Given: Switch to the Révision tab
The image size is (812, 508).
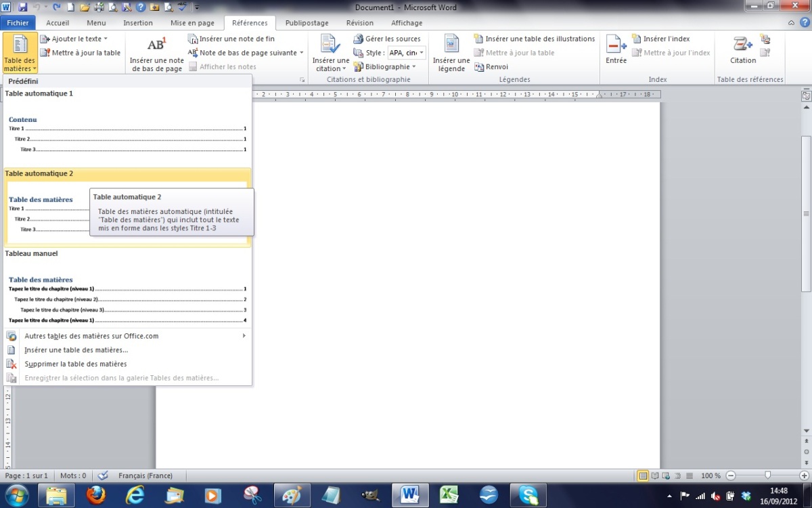Looking at the screenshot, I should point(360,23).
